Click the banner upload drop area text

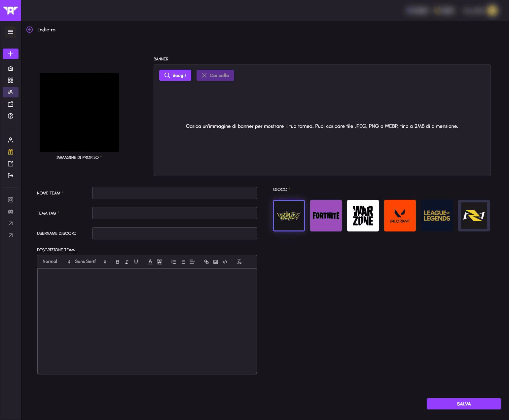click(322, 126)
